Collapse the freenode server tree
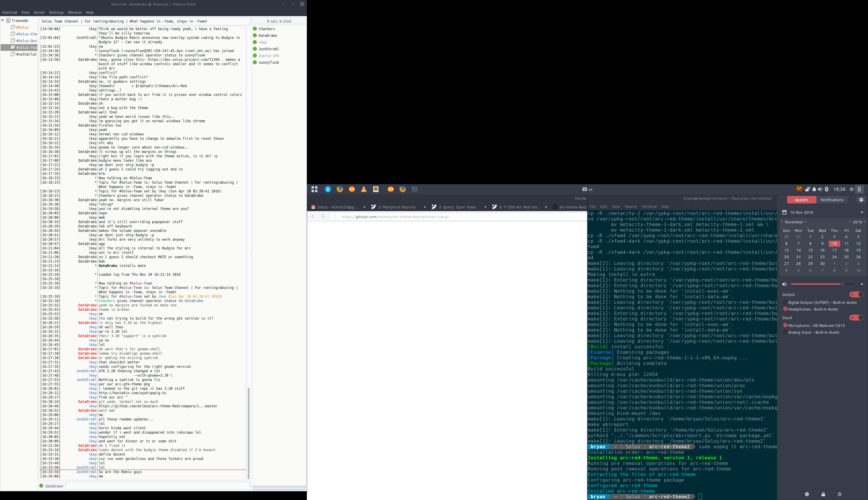The image size is (868, 500). pyautogui.click(x=3, y=20)
